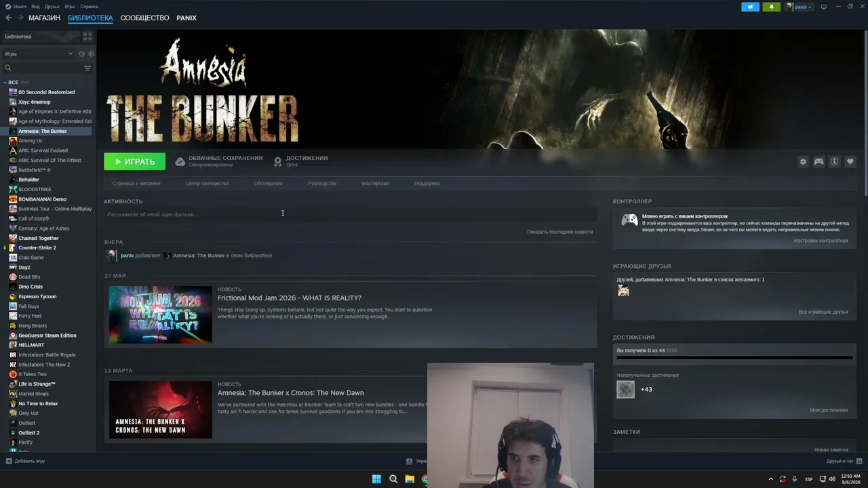Open the Steam menu
The image size is (868, 488).
tap(20, 7)
